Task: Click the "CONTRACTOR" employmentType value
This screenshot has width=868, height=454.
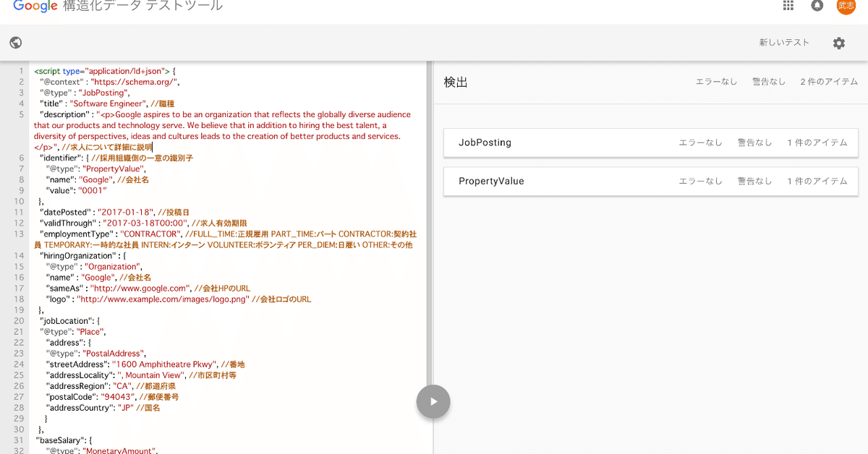Action: (x=150, y=234)
